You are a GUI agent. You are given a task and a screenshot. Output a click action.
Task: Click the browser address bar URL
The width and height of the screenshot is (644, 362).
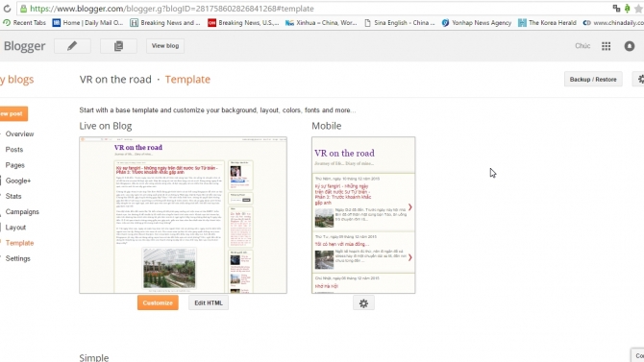pyautogui.click(x=172, y=9)
